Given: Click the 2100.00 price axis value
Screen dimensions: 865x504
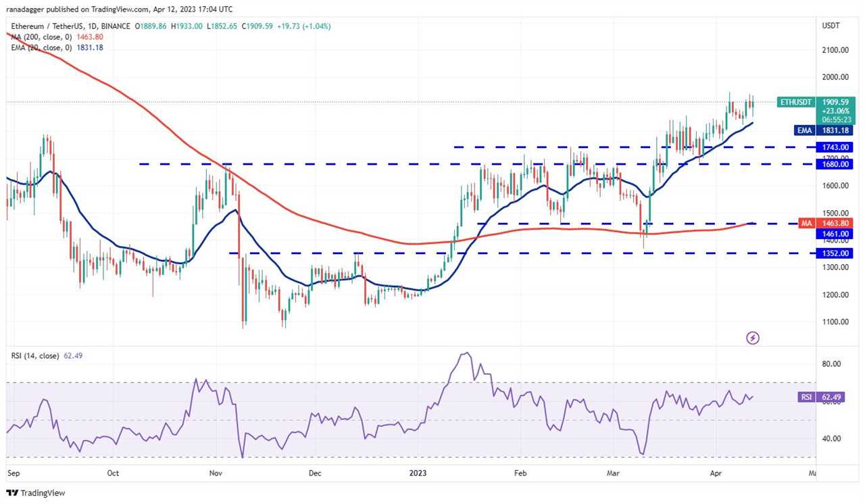Looking at the screenshot, I should 836,50.
